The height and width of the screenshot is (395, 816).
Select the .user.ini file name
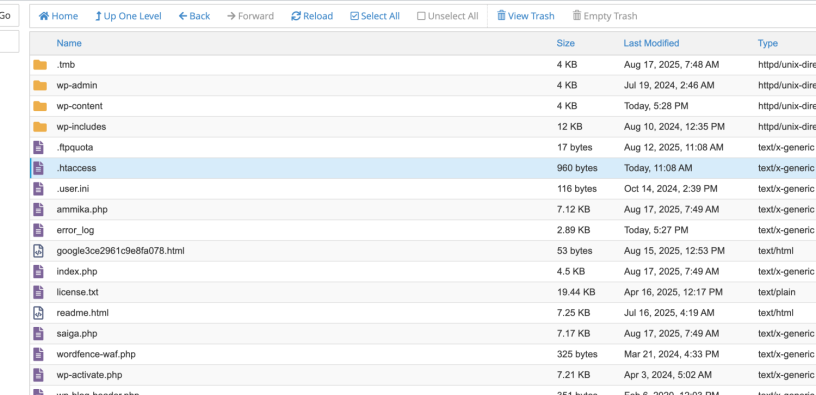tap(73, 189)
